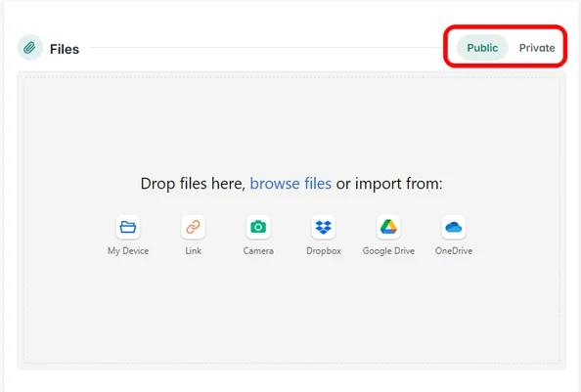
Task: Open the My Device folder icon
Action: (128, 227)
